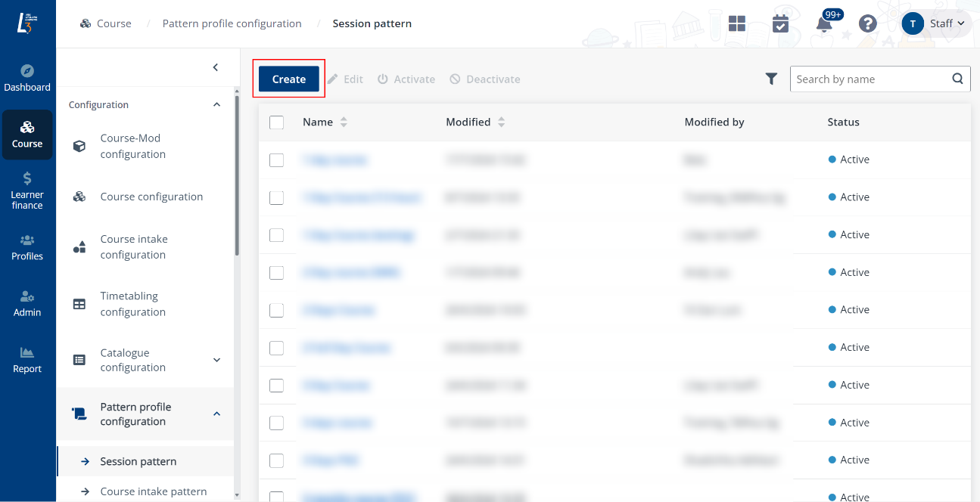Toggle the select-all header checkbox

276,122
